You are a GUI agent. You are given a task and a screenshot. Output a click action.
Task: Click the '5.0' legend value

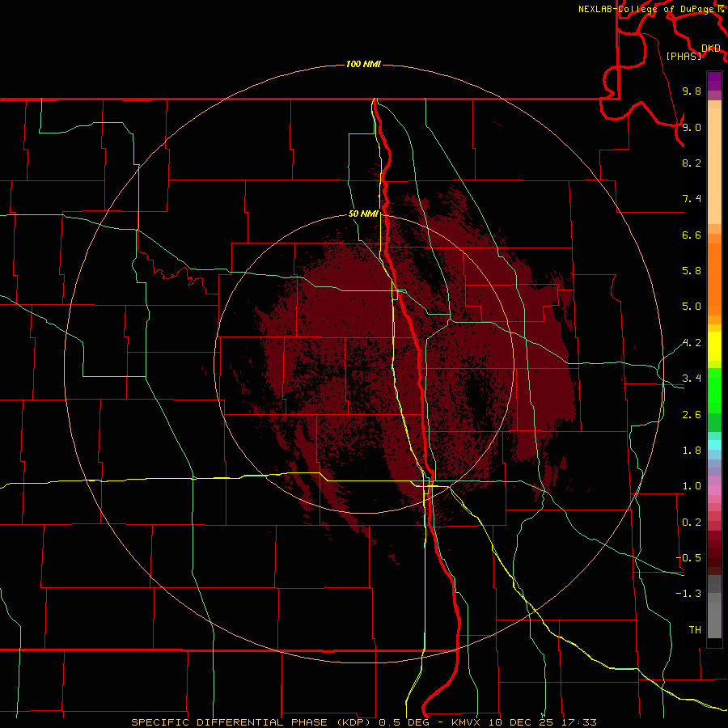pyautogui.click(x=692, y=307)
